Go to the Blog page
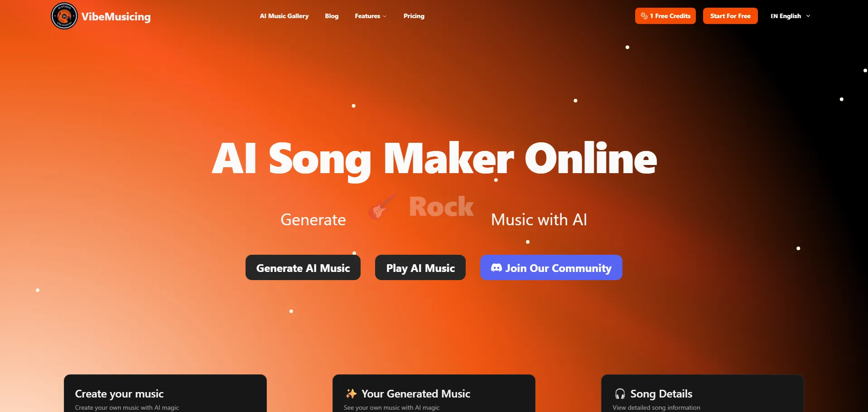 tap(332, 16)
